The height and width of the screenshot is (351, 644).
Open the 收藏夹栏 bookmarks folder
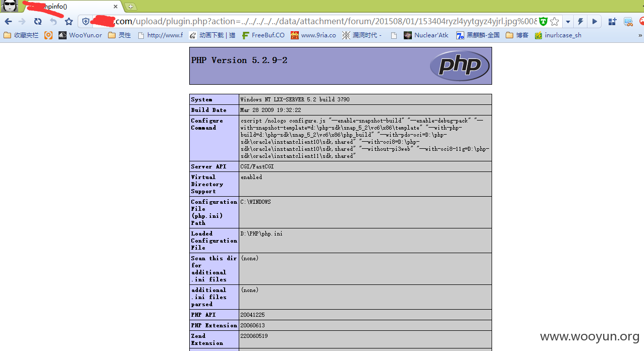tap(21, 35)
